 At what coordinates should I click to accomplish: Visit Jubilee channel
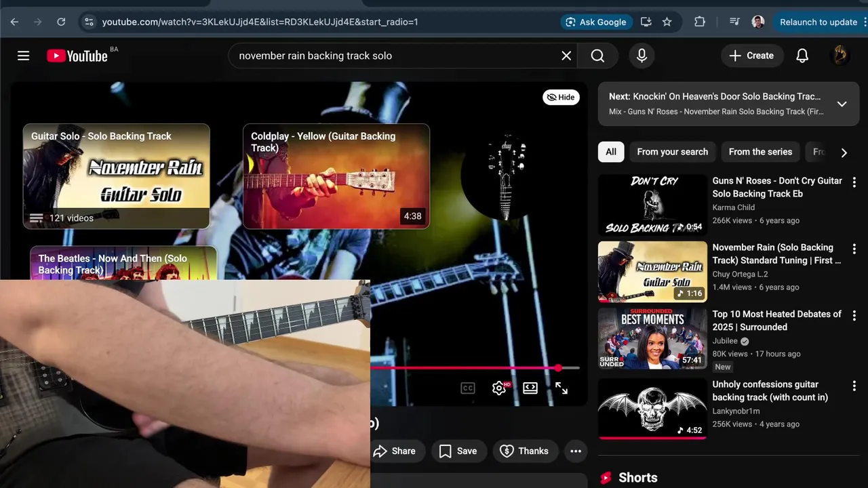tap(724, 341)
